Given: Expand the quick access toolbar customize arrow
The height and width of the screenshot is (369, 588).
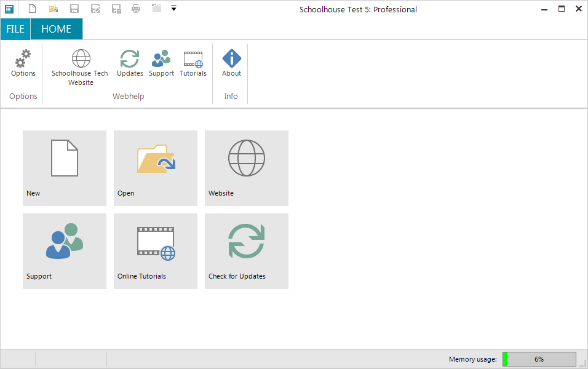Looking at the screenshot, I should click(173, 8).
